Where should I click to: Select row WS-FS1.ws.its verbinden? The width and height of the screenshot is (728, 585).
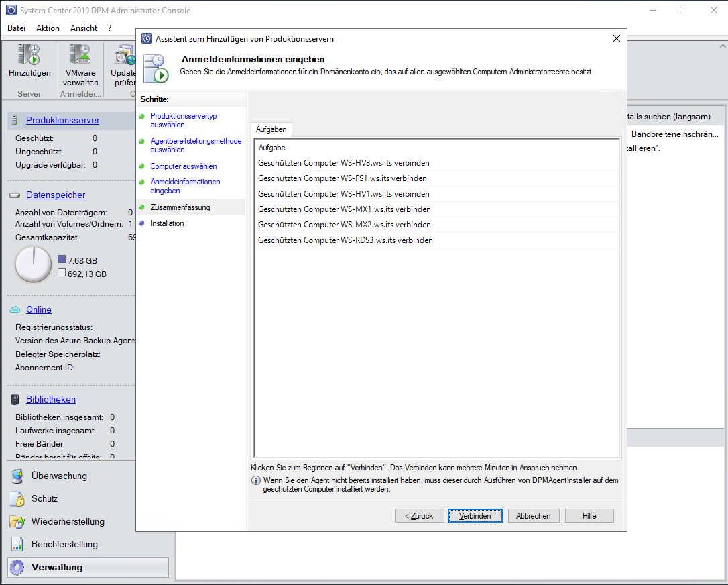[437, 178]
